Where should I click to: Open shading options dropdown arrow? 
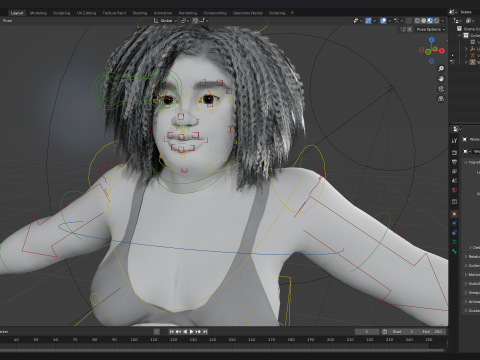[x=443, y=21]
